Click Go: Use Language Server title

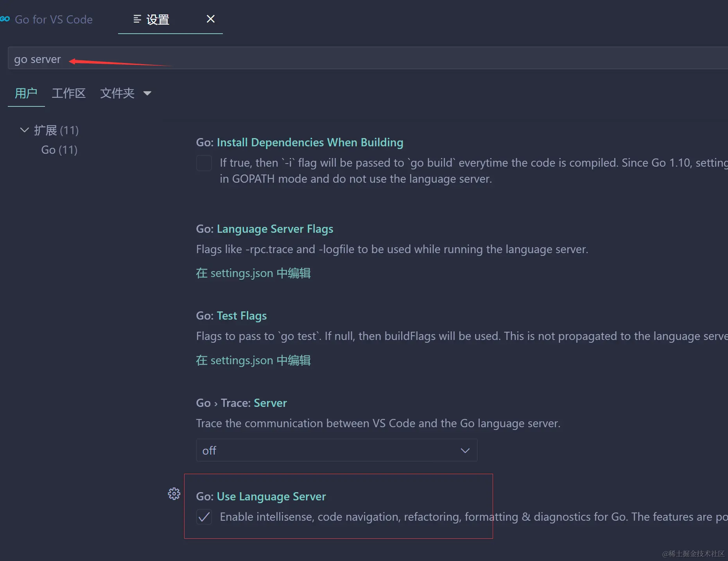261,496
